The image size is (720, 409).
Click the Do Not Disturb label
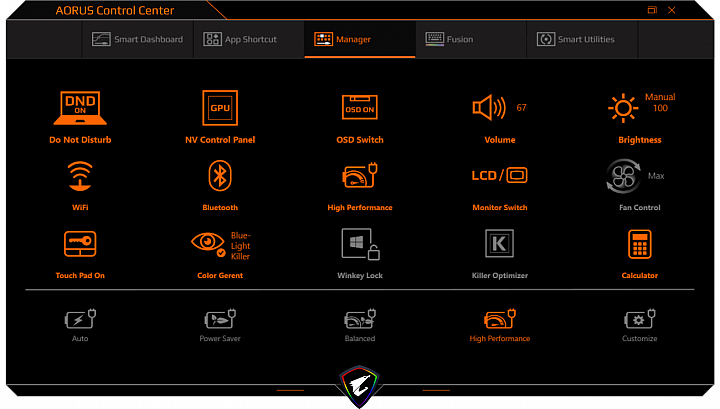click(x=80, y=140)
